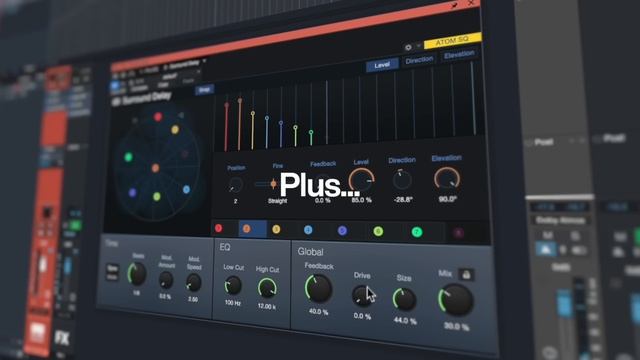Click the lime dot at the panner's bottom
The height and width of the screenshot is (360, 640).
pyautogui.click(x=157, y=197)
